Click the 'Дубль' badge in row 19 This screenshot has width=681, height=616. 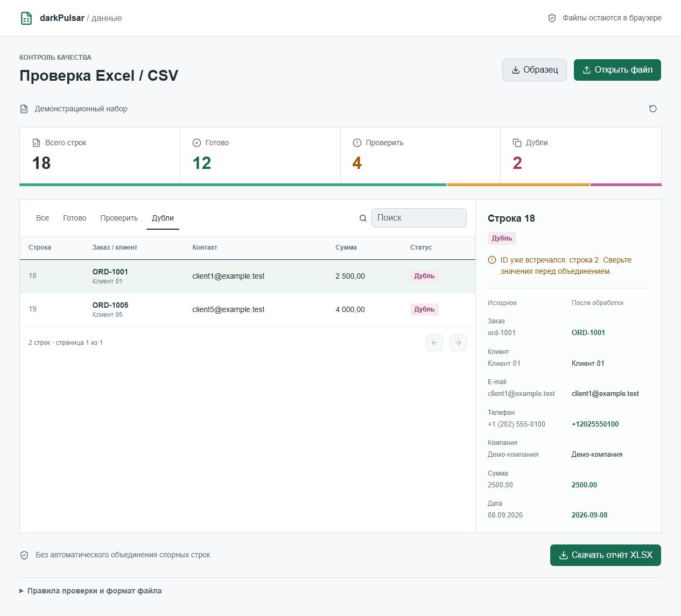[x=424, y=309]
